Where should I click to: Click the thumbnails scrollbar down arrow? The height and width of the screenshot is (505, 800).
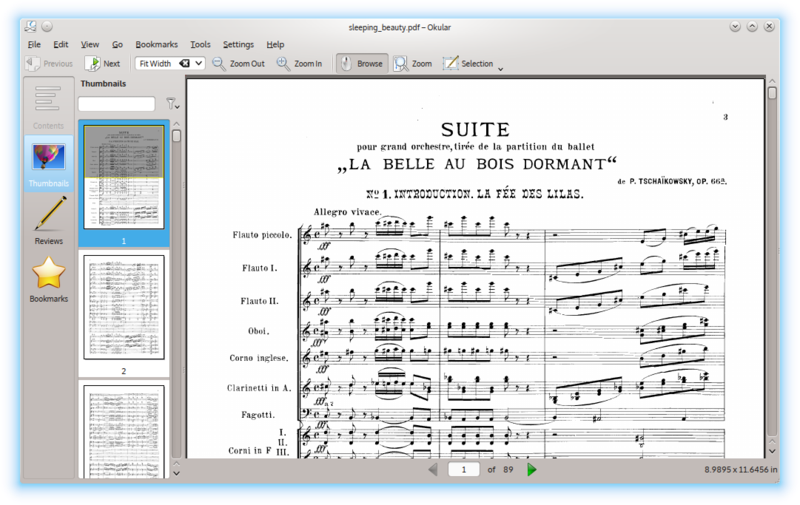(x=177, y=473)
